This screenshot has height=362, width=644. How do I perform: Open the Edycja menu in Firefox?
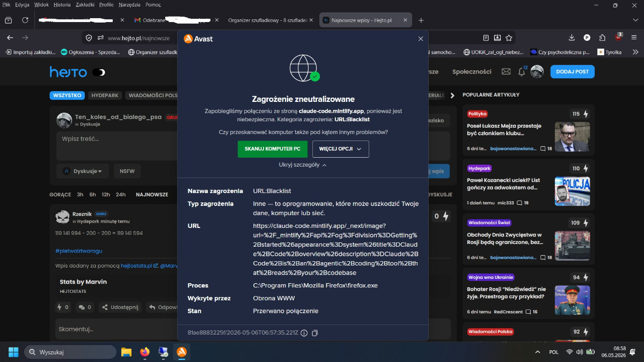pyautogui.click(x=23, y=5)
